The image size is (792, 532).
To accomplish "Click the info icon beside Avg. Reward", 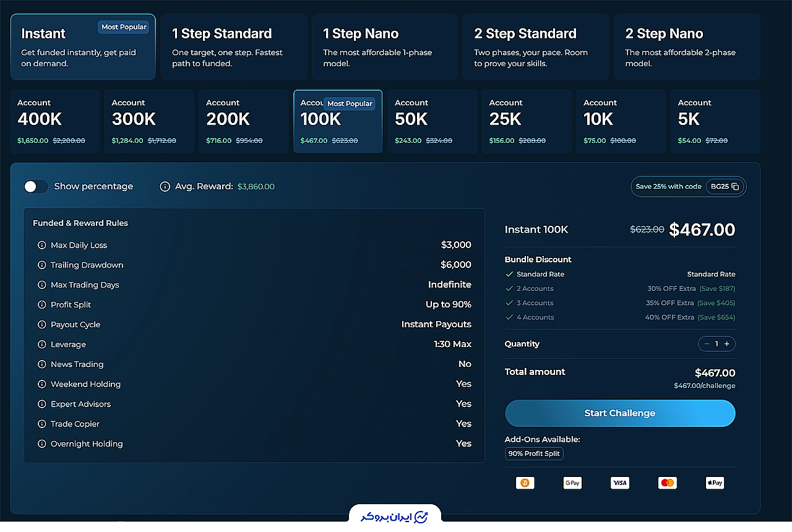I will click(165, 186).
